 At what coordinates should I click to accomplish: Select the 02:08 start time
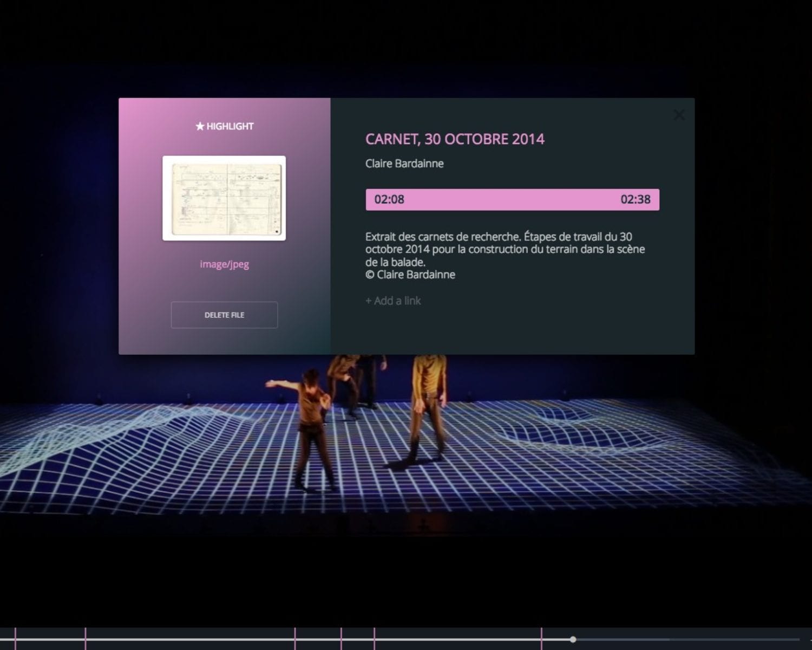tap(389, 199)
